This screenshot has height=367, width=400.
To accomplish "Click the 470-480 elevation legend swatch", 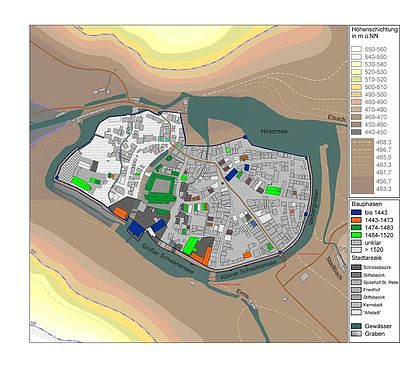I will pyautogui.click(x=357, y=109).
